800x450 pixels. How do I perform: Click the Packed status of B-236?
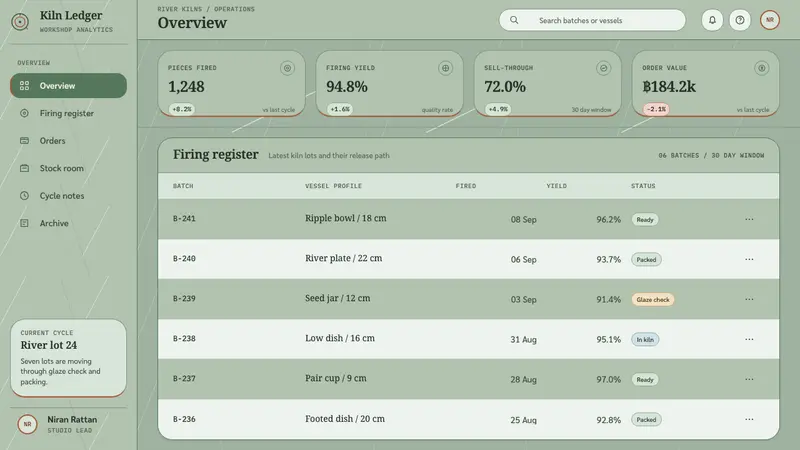pyautogui.click(x=646, y=420)
